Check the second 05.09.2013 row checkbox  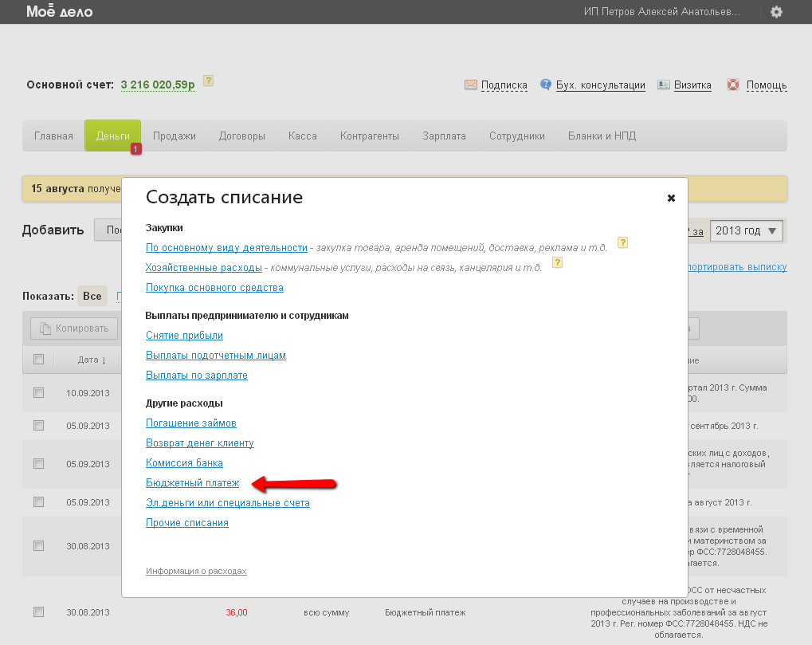[39, 464]
